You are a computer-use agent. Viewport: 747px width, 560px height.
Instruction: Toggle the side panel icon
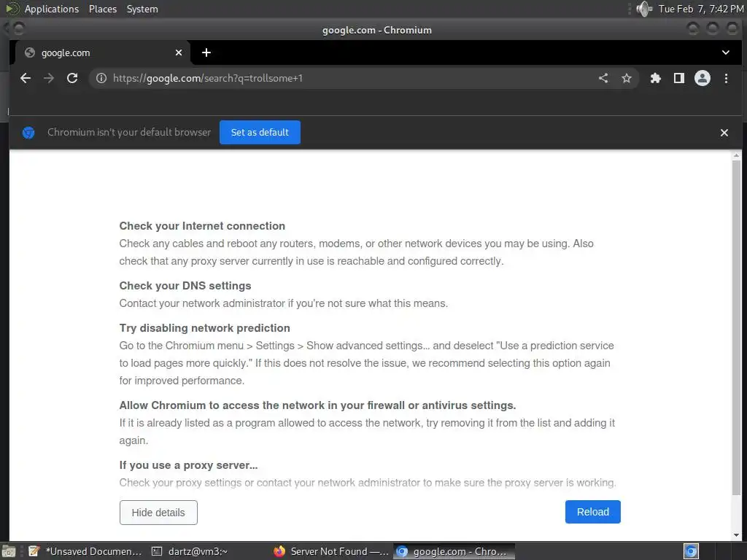(679, 78)
